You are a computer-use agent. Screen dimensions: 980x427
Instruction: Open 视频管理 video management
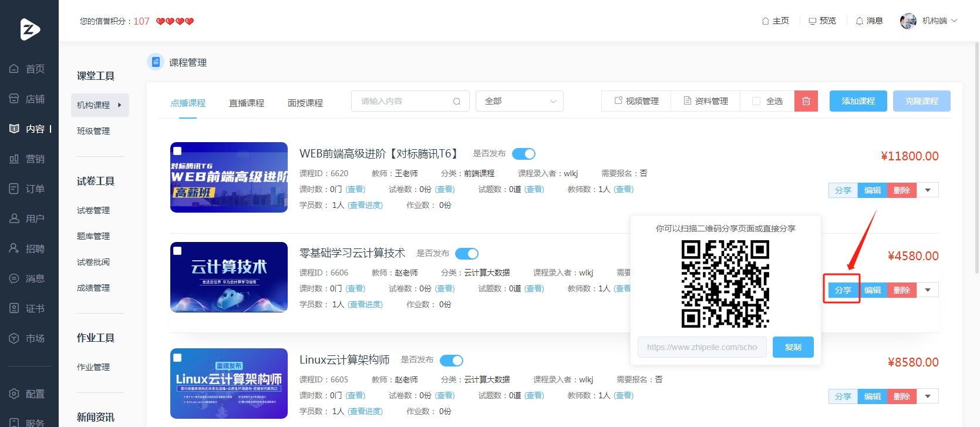tap(637, 101)
